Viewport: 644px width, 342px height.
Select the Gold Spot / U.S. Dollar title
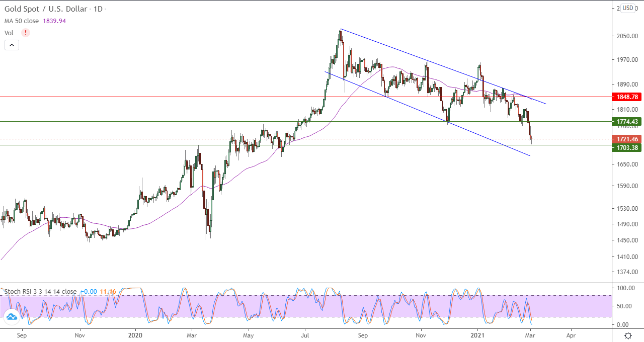tap(47, 9)
